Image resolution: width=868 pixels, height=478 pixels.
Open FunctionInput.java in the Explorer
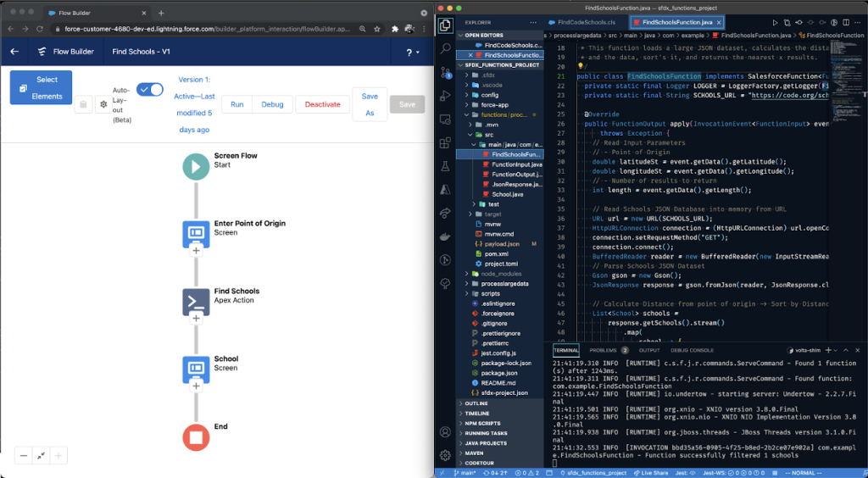pos(517,164)
